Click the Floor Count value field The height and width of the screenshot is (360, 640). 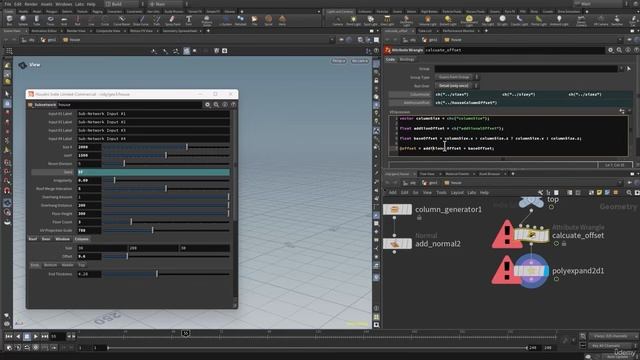(89, 222)
